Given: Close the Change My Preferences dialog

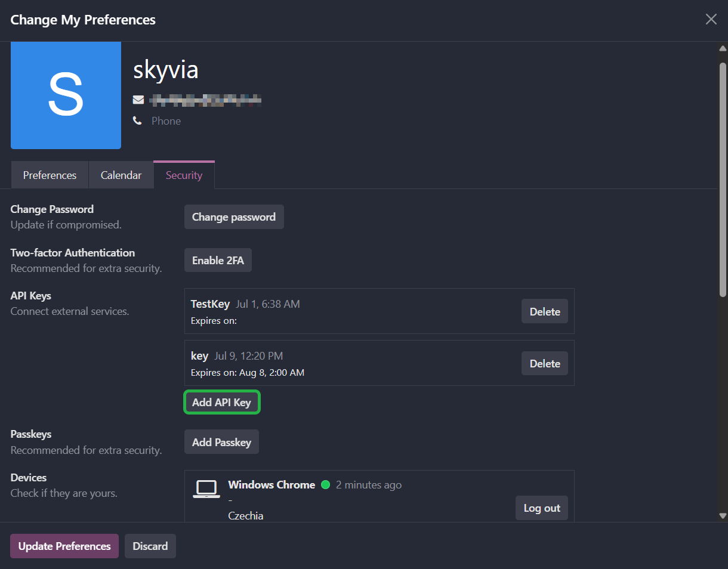Looking at the screenshot, I should (x=711, y=19).
